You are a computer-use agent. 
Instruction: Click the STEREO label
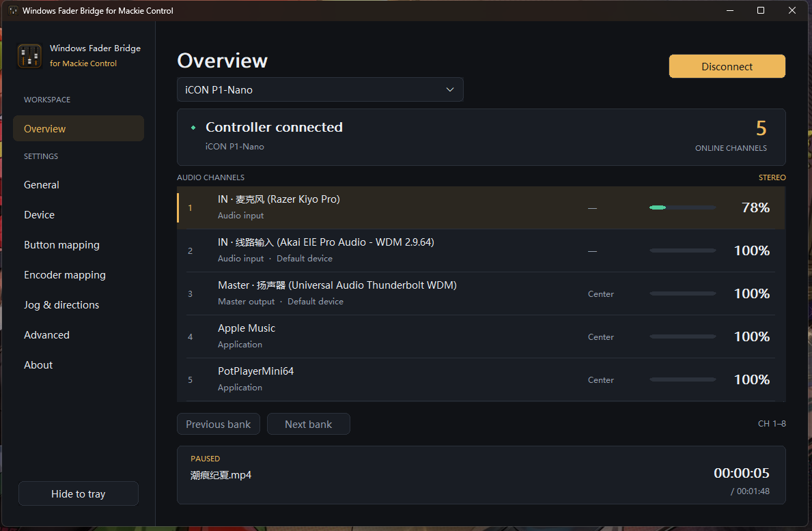coord(772,177)
